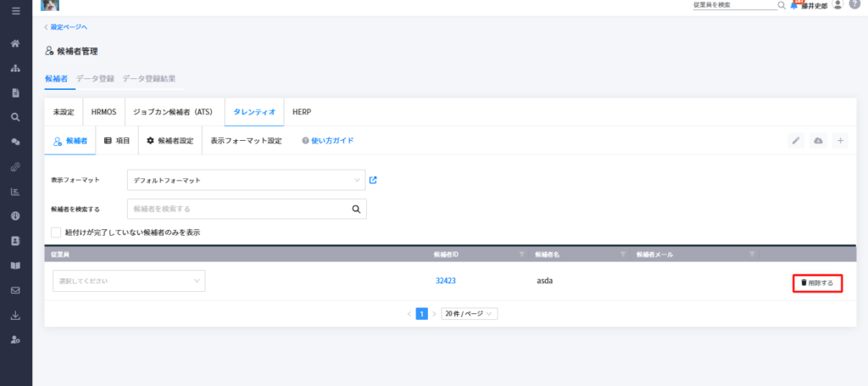868x386 pixels.
Task: Open candidate ID 32423 link
Action: coord(446,281)
